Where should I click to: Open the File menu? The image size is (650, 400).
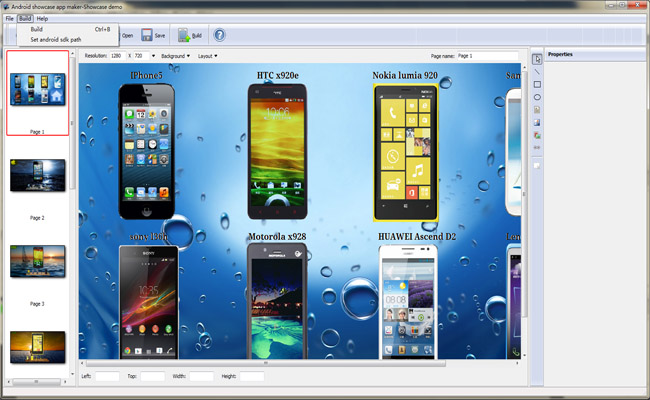[10, 19]
